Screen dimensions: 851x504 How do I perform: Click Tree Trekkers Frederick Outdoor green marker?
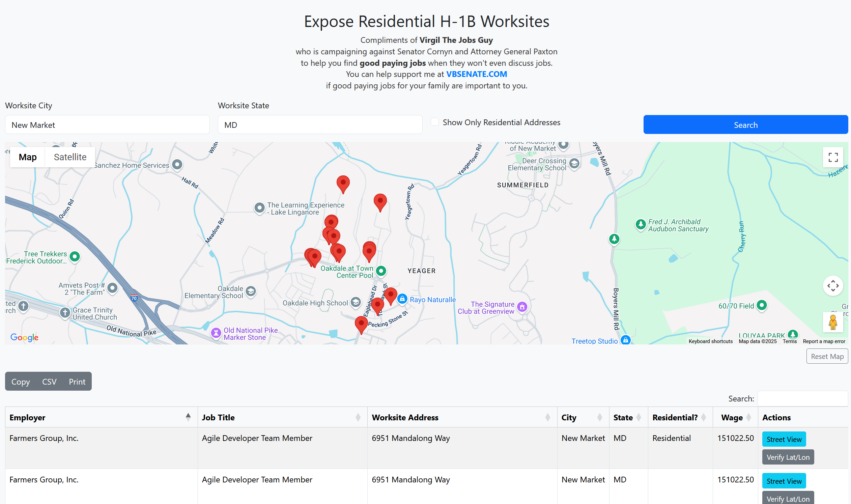click(75, 256)
